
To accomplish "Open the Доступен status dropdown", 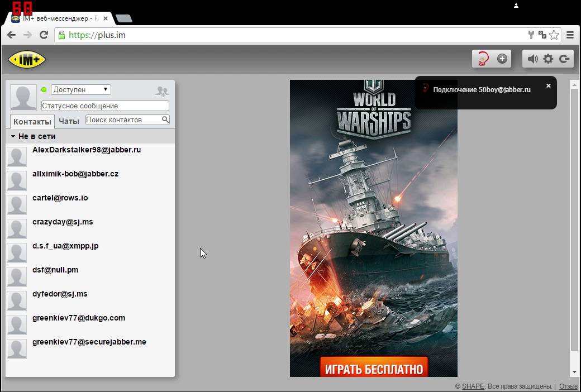I will 81,89.
